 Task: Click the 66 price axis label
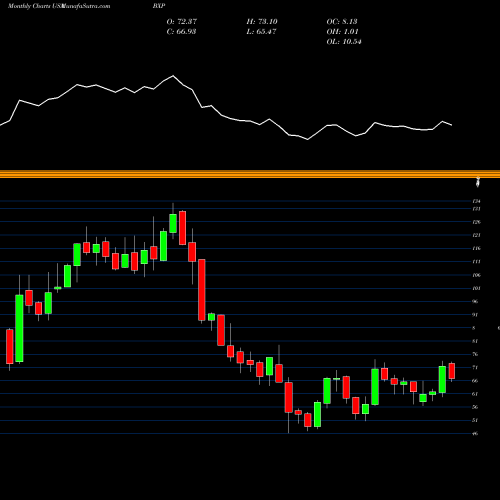476,381
